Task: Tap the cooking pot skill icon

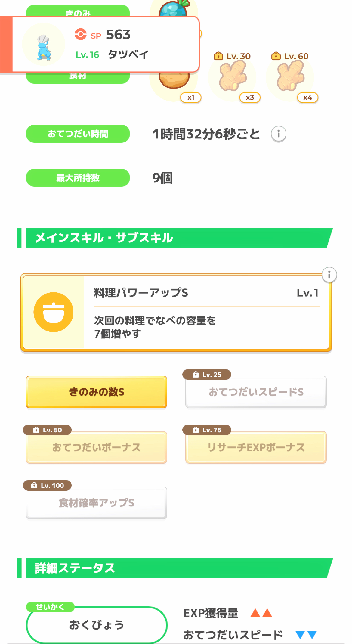Action: click(54, 312)
